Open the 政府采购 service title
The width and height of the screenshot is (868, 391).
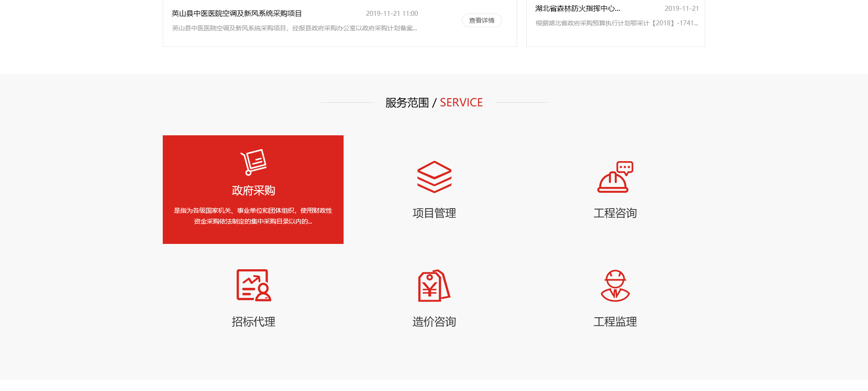(x=253, y=191)
